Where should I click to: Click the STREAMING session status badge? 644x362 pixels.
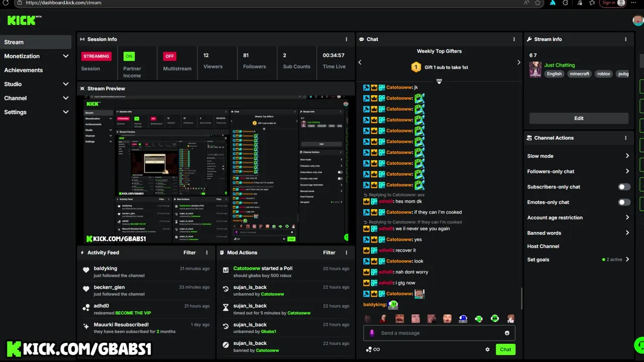[96, 56]
